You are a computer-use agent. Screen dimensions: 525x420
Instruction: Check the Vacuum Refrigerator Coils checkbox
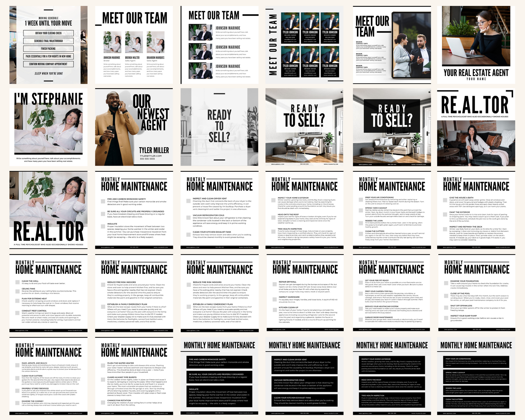188,217
